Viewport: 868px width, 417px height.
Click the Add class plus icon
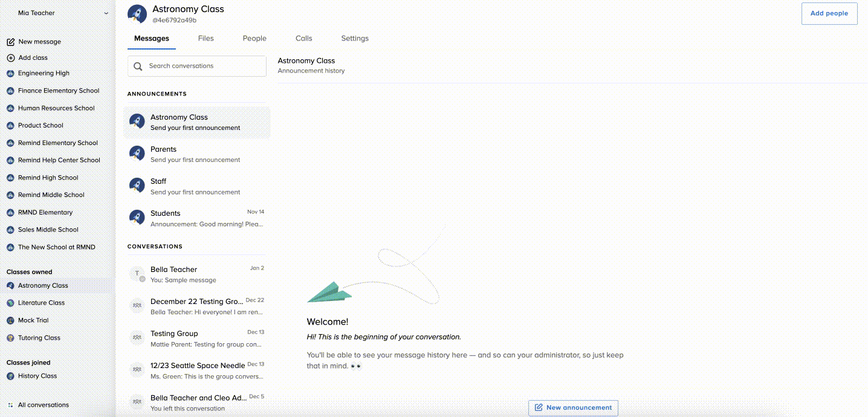[10, 57]
